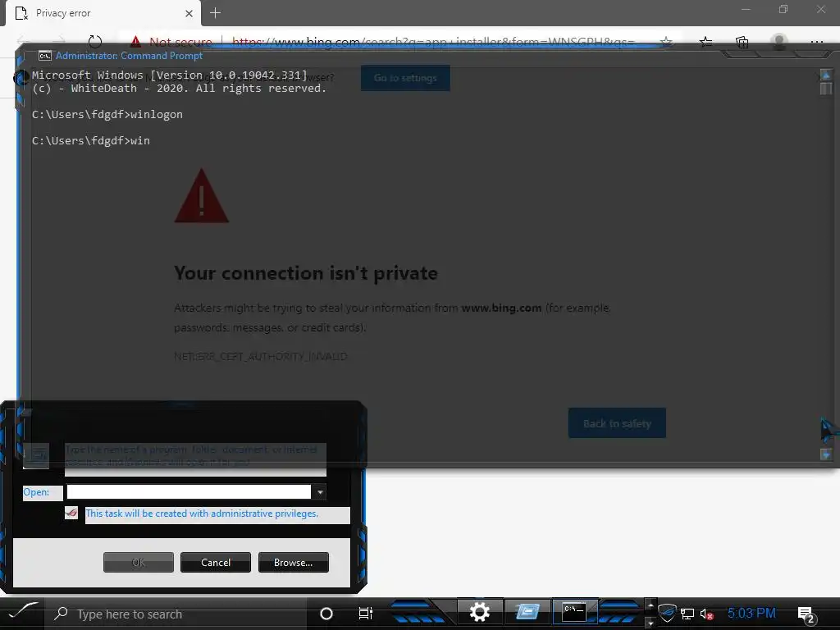The width and height of the screenshot is (840, 630).
Task: Click the Command Prompt title bar icon
Action: 45,56
